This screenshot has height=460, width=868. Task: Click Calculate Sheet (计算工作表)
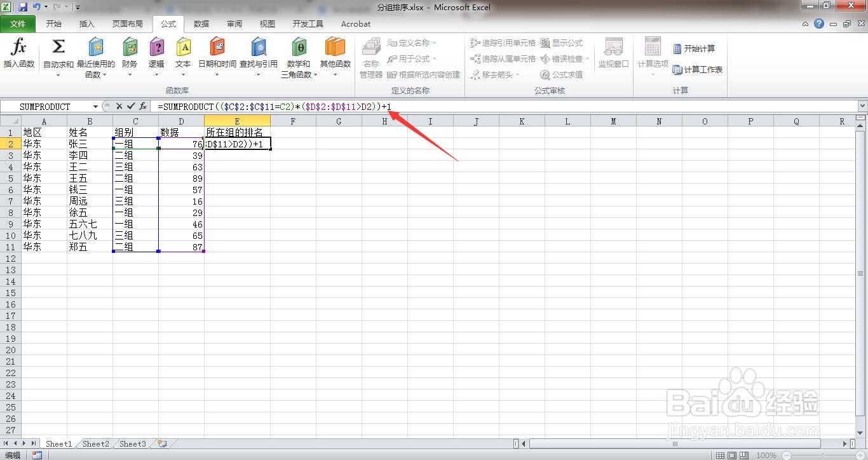697,70
